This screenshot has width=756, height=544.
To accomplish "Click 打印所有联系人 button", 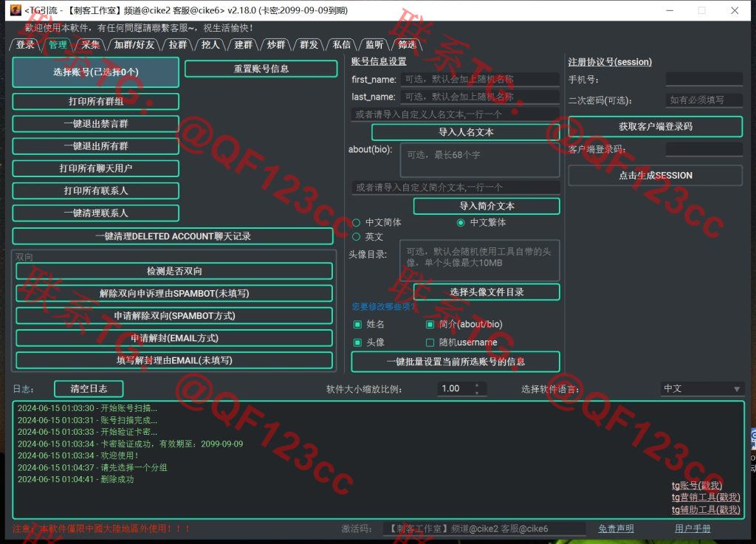I will point(96,190).
